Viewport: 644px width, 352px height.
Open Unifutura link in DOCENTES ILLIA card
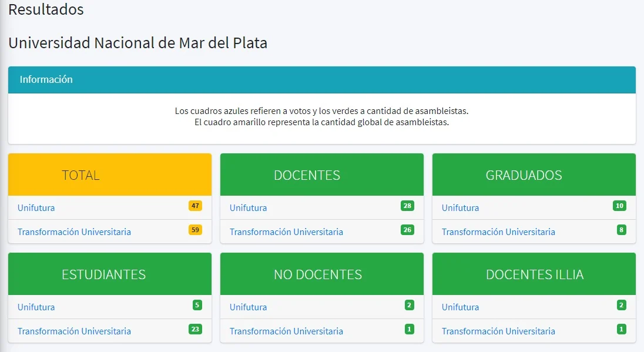tap(461, 307)
